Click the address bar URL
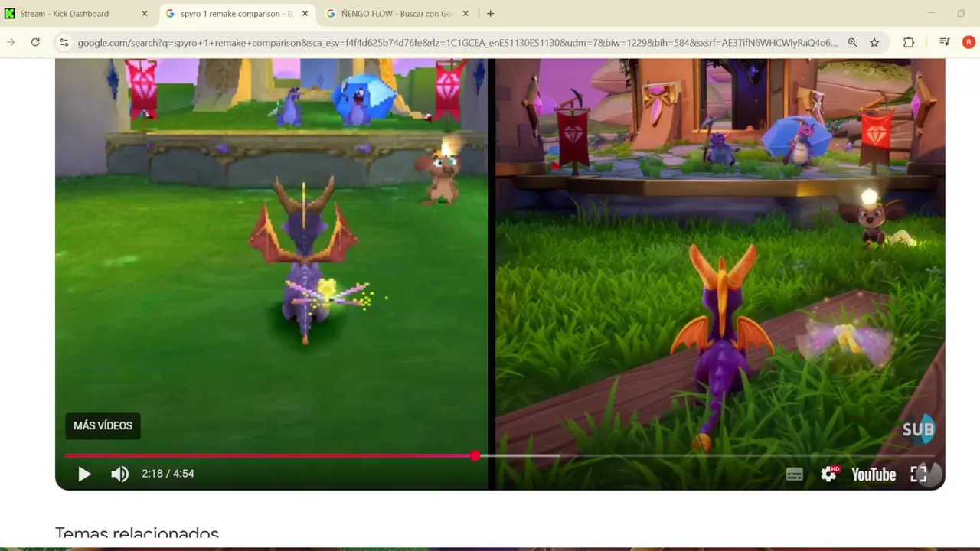Screen dimensions: 980x551 pyautogui.click(x=457, y=43)
